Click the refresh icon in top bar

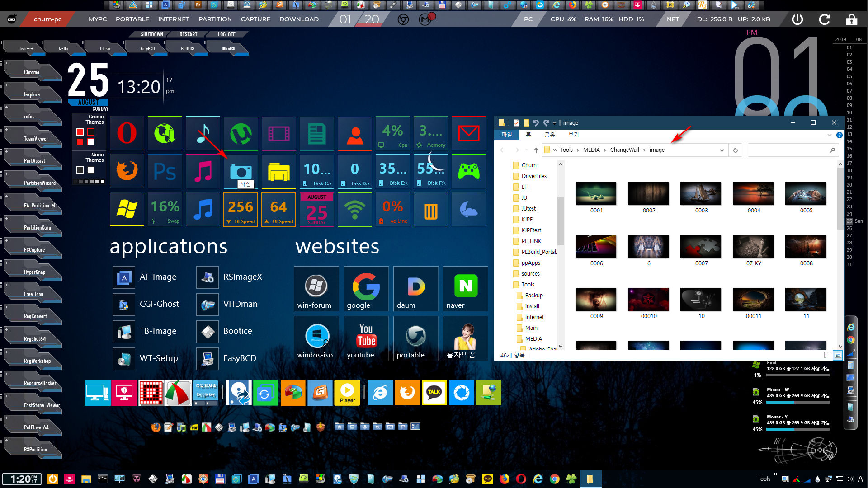825,19
